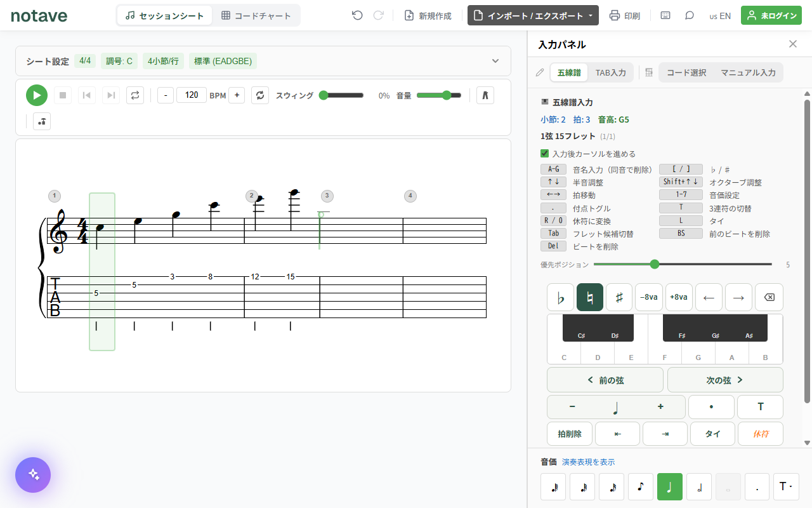The width and height of the screenshot is (812, 508).
Task: Jump to end with ⇥ button
Action: (x=665, y=434)
